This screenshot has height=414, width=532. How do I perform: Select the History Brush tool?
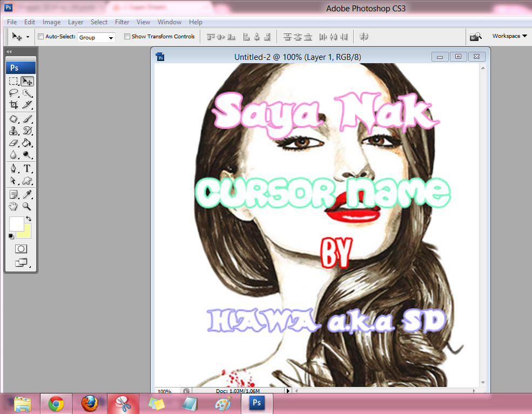tap(27, 131)
